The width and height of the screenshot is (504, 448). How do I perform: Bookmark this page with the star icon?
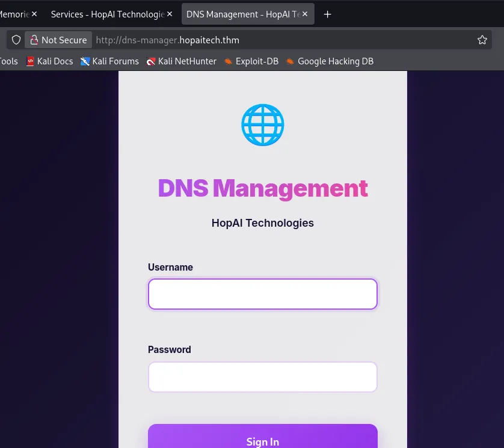coord(482,40)
